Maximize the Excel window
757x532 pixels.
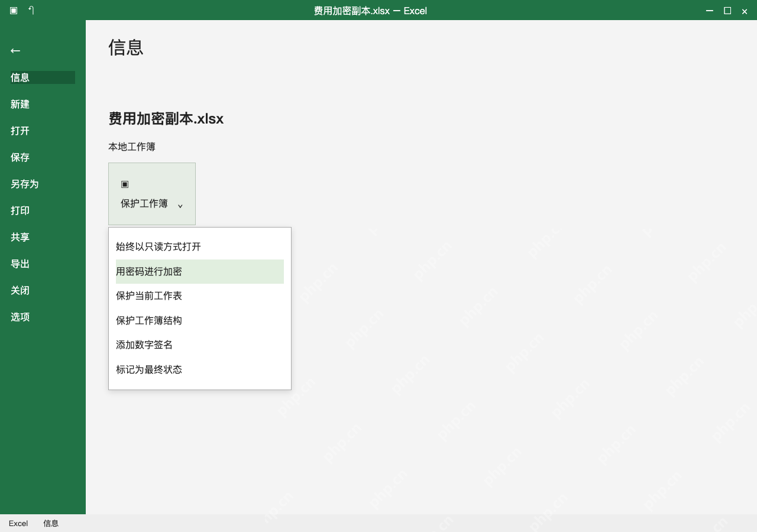(x=727, y=11)
